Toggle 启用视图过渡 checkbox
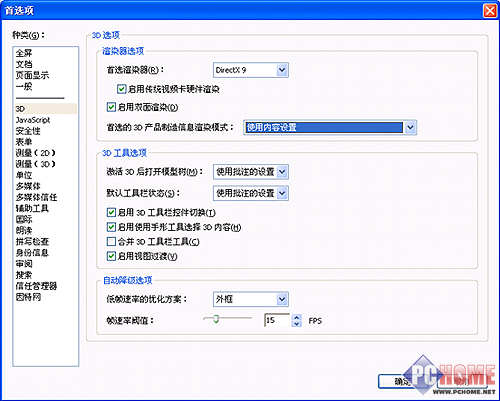This screenshot has width=500, height=401. pos(111,256)
